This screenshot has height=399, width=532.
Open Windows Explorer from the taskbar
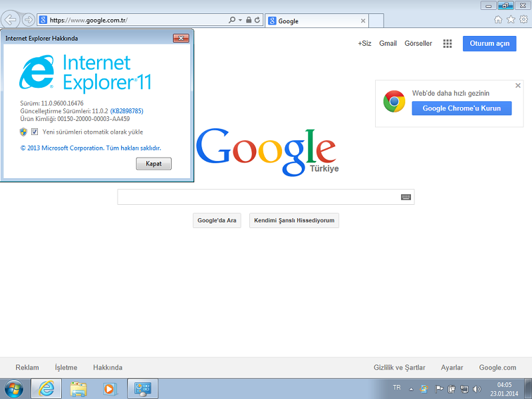(78, 388)
